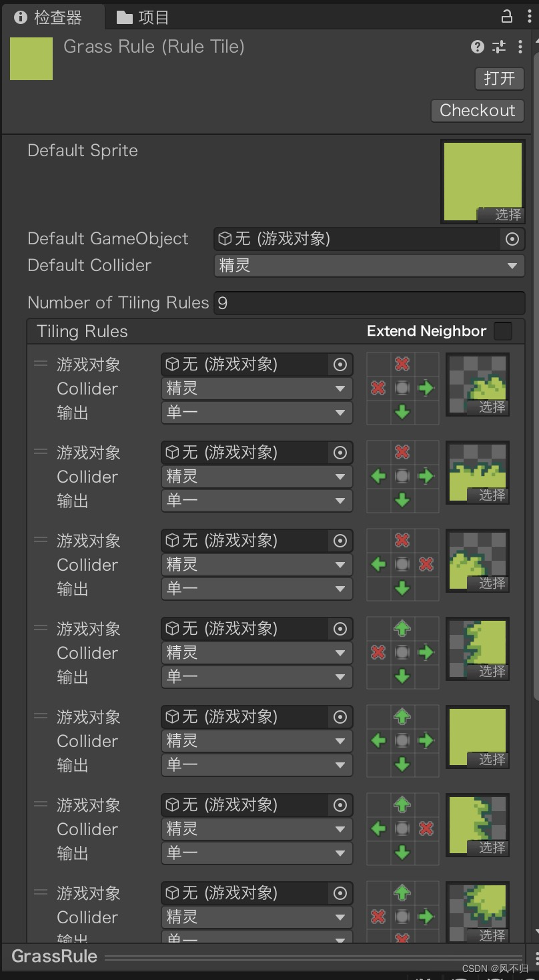Click the green up arrow in the fourth rule grid
This screenshot has height=980, width=539.
click(x=402, y=628)
